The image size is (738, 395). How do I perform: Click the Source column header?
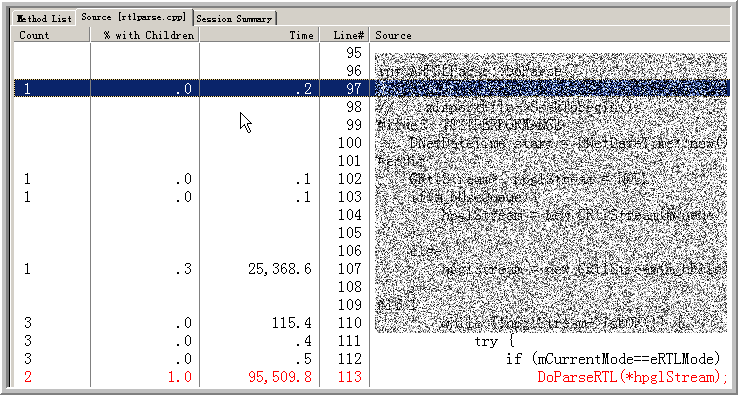[x=550, y=35]
